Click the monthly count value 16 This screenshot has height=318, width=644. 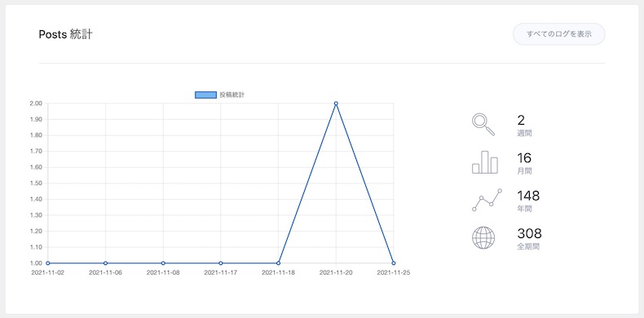[x=524, y=158]
